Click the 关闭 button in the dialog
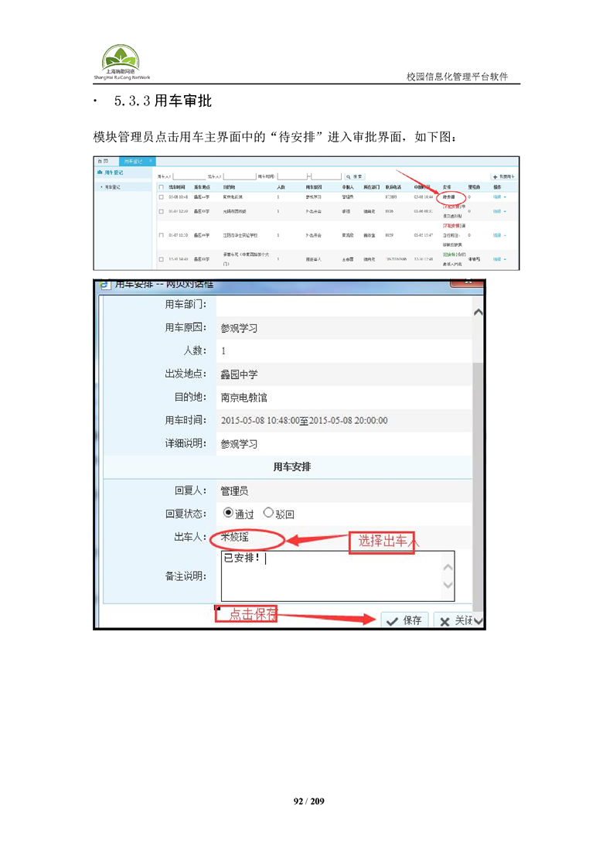 tap(455, 620)
